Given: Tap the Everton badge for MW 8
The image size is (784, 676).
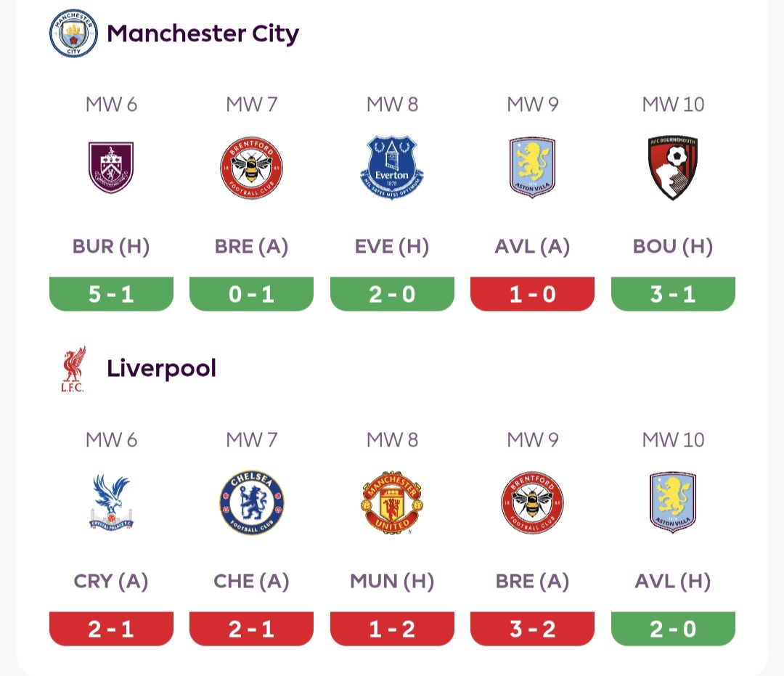Looking at the screenshot, I should 392,168.
